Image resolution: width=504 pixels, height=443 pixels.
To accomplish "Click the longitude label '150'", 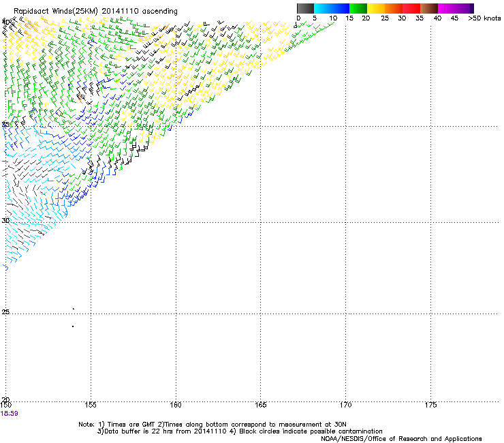I will coord(5,405).
